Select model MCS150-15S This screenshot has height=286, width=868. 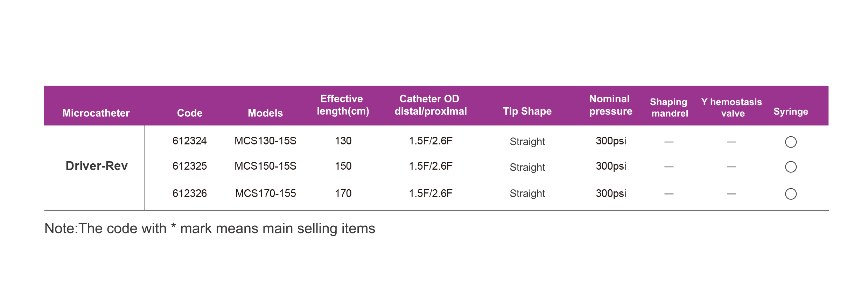click(x=265, y=166)
